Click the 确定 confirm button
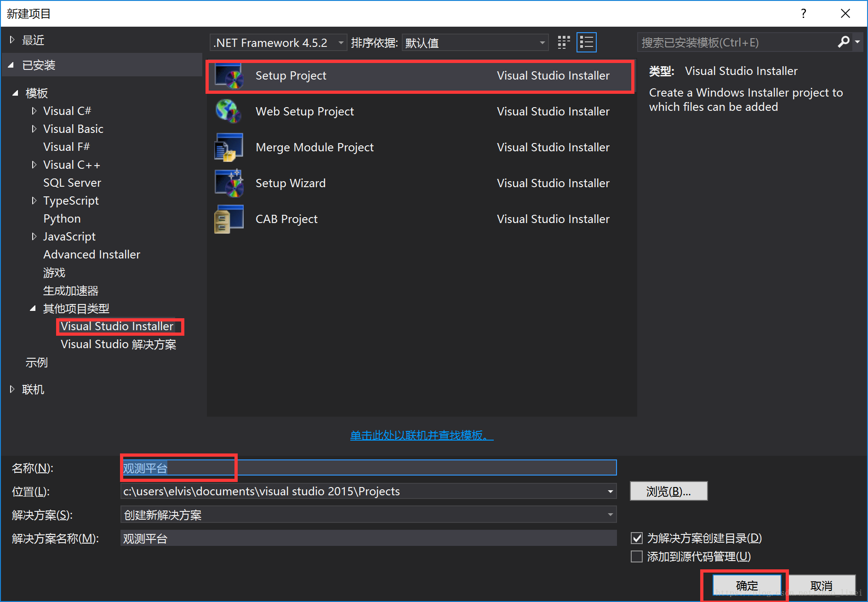The height and width of the screenshot is (602, 868). [747, 585]
